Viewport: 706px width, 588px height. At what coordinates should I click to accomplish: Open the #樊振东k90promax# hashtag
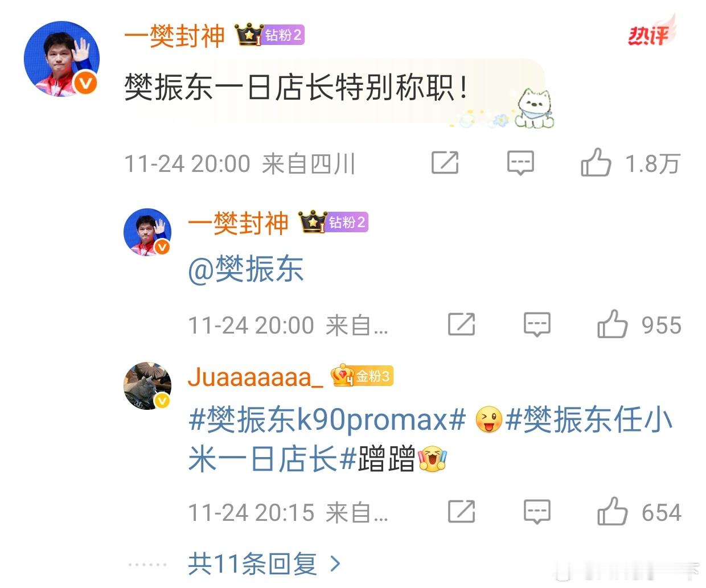click(x=327, y=420)
